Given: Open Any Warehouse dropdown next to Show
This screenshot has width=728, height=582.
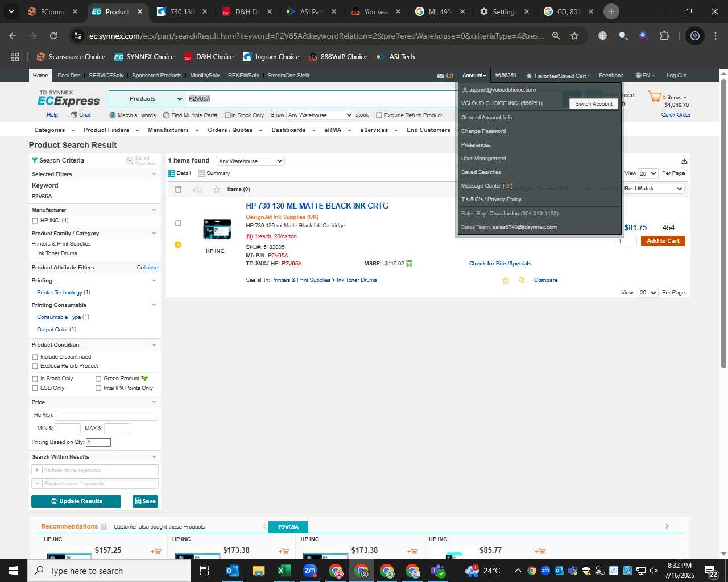Looking at the screenshot, I should [320, 115].
